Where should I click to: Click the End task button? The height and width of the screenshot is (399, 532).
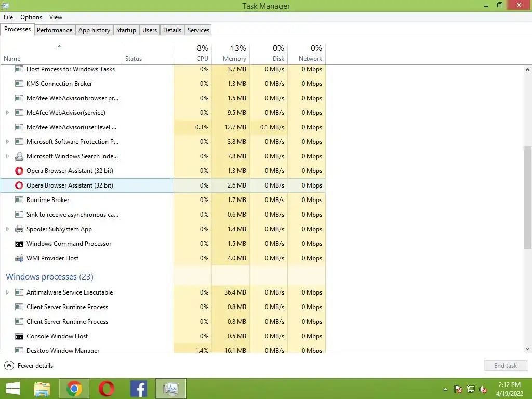click(x=506, y=366)
